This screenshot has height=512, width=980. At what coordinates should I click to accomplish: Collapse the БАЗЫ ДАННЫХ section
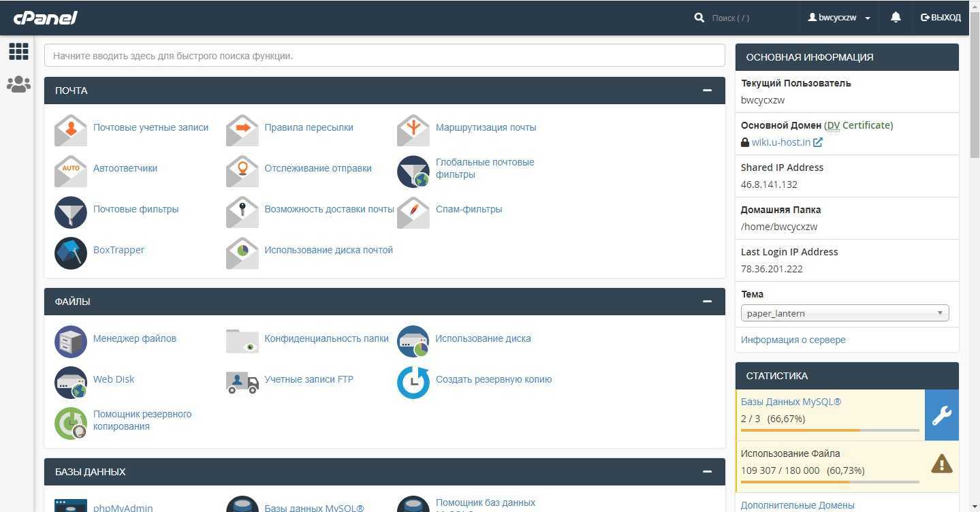tap(707, 472)
